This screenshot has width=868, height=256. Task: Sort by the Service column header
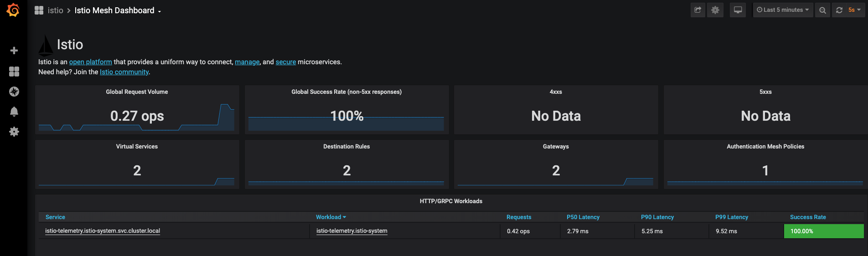tap(55, 217)
